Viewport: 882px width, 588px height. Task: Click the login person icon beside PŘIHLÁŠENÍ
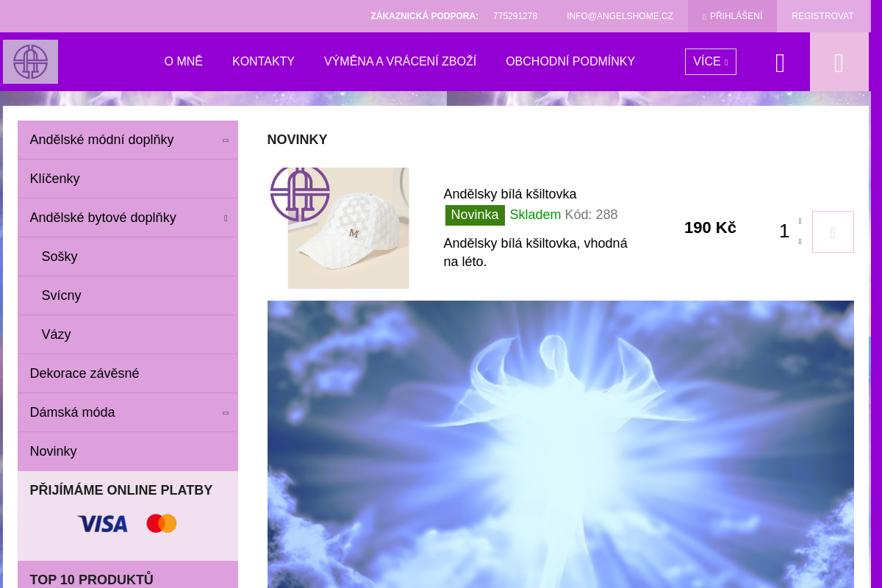(703, 15)
